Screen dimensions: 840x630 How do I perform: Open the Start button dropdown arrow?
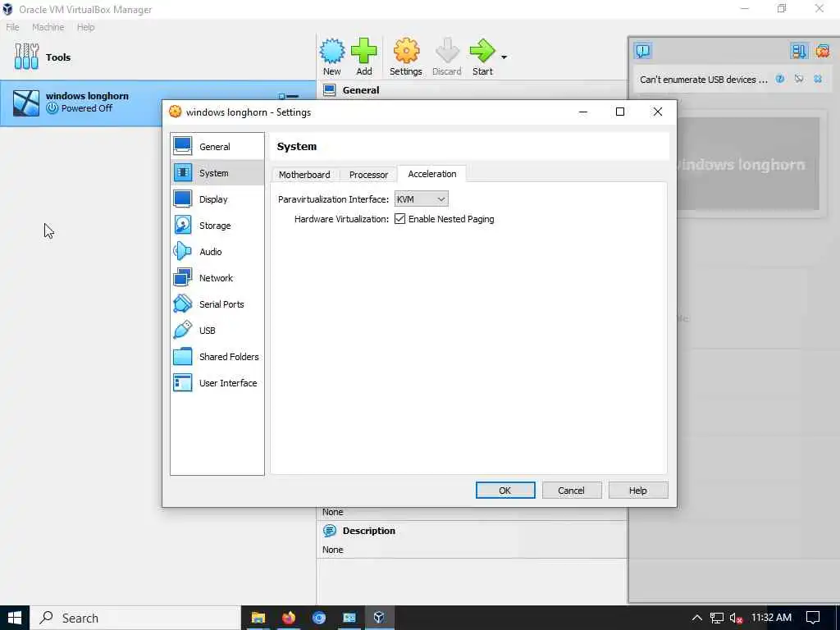[x=504, y=57]
